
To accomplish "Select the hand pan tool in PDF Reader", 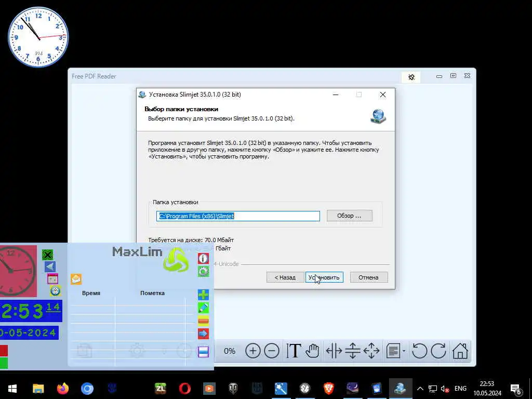I will pyautogui.click(x=312, y=351).
